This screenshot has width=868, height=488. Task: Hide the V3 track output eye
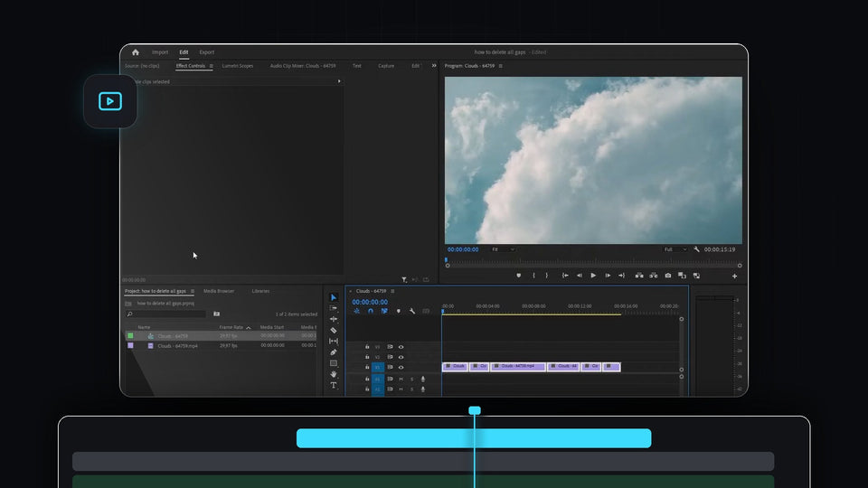click(x=401, y=347)
